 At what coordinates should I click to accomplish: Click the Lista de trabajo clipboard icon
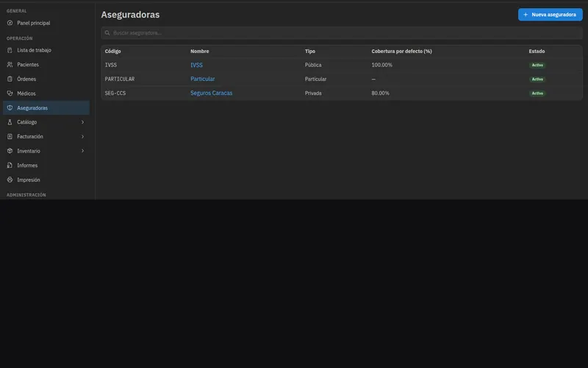click(10, 50)
